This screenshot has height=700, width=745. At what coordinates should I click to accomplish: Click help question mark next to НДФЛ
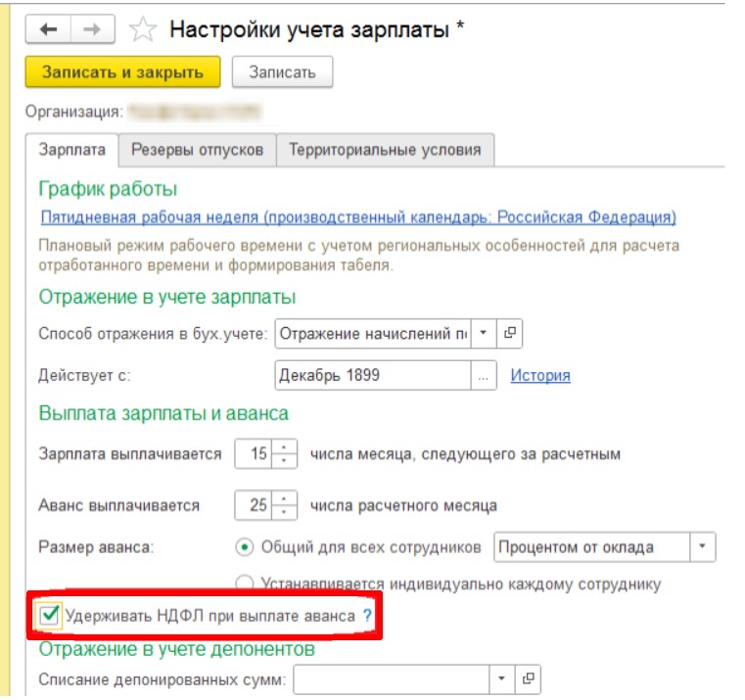[x=367, y=616]
